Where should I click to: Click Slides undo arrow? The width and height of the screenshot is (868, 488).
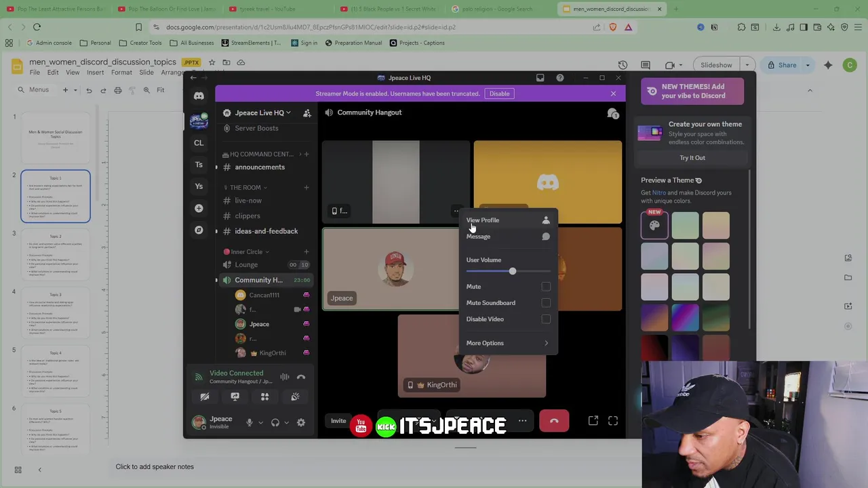point(89,90)
